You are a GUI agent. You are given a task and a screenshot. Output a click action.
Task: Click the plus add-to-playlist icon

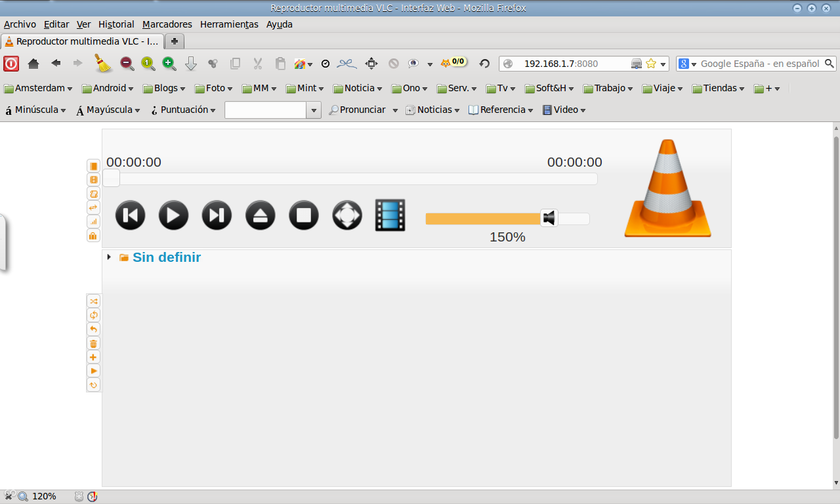tap(93, 357)
